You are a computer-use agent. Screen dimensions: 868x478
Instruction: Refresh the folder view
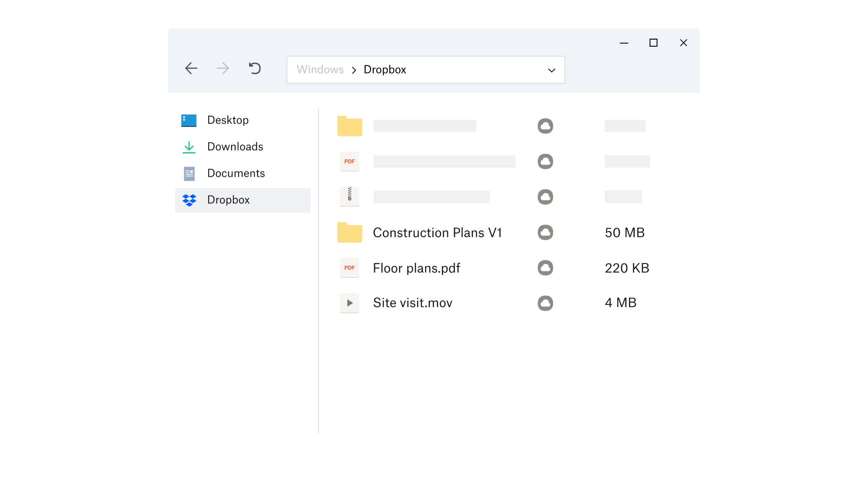pyautogui.click(x=255, y=69)
